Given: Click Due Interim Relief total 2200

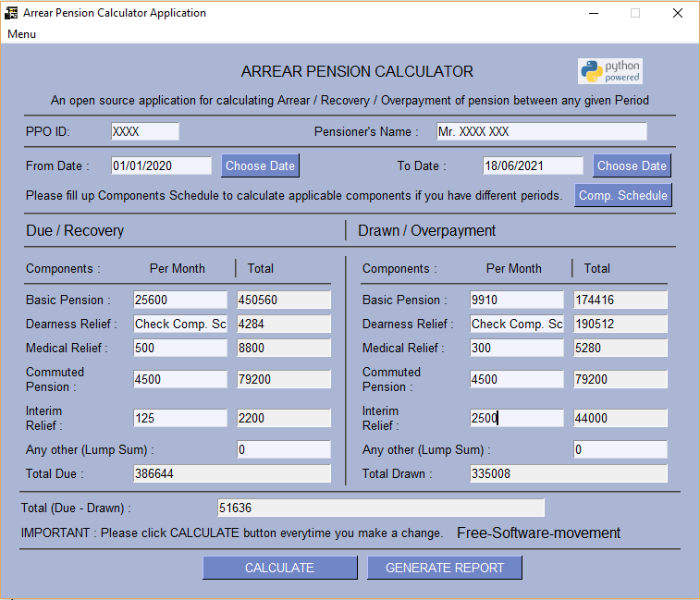Looking at the screenshot, I should 284,418.
